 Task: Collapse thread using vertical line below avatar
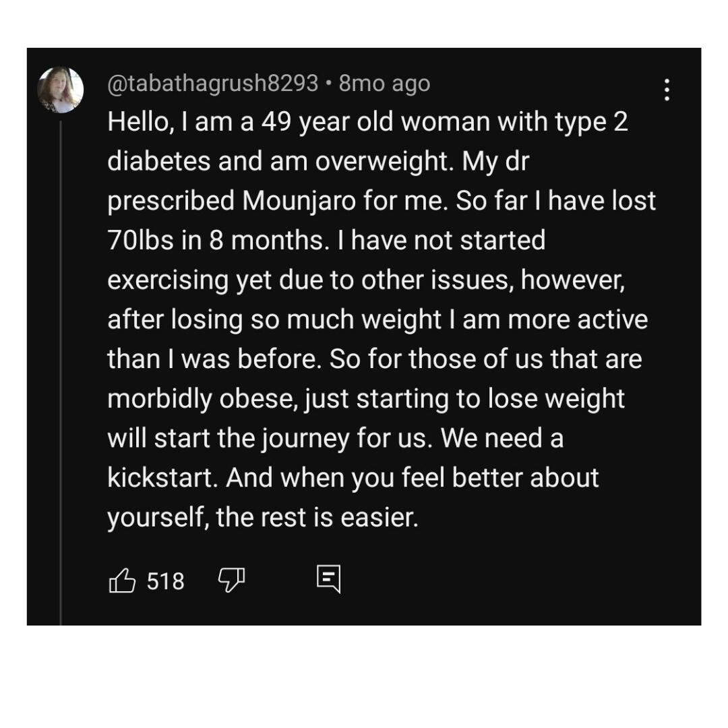61,371
